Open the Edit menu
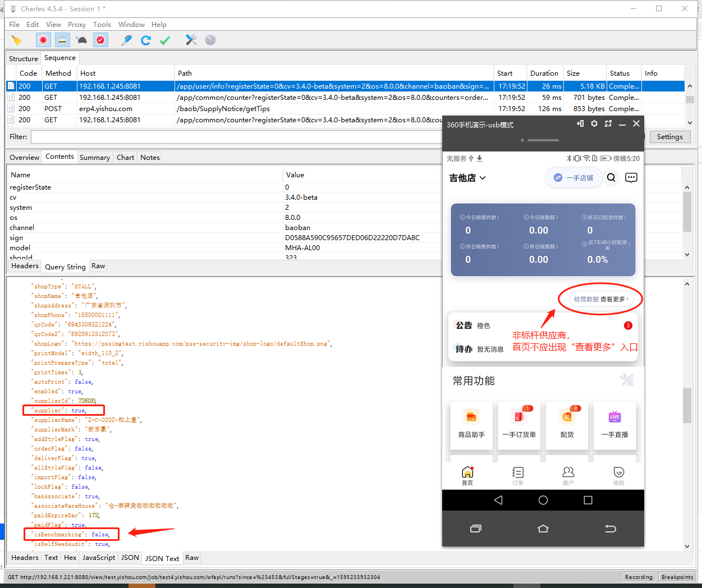 (33, 25)
